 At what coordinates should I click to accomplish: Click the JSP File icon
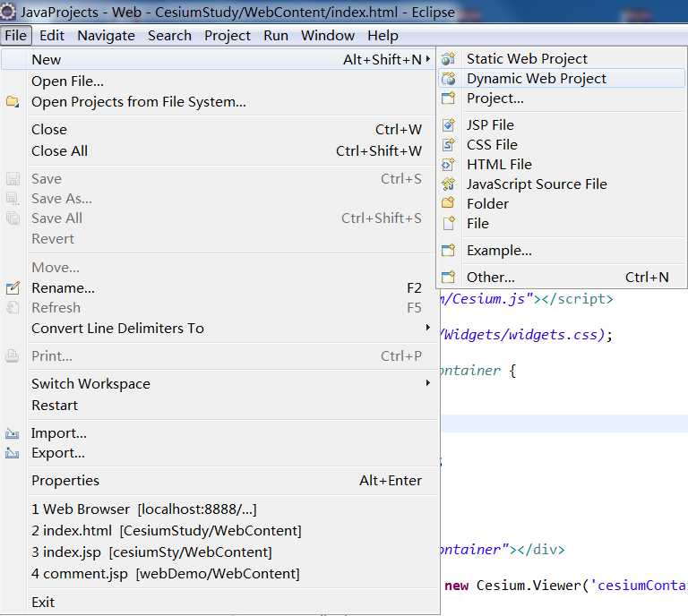pyautogui.click(x=448, y=125)
